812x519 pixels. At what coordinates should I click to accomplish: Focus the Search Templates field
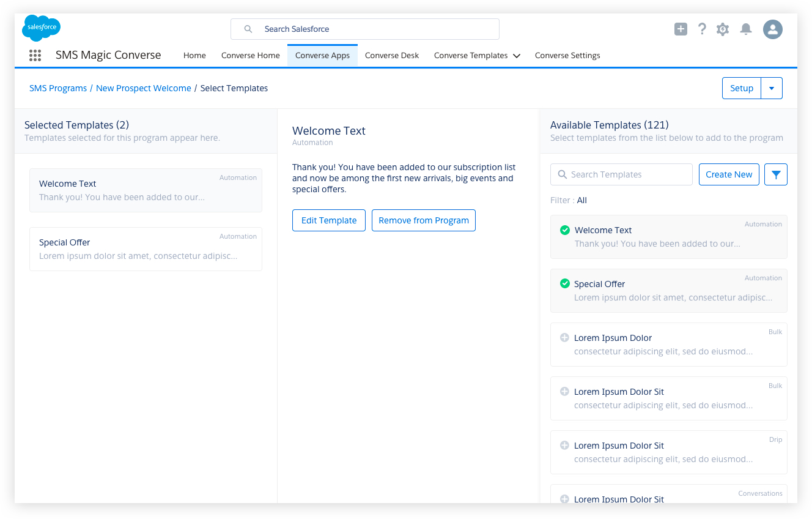[621, 174]
